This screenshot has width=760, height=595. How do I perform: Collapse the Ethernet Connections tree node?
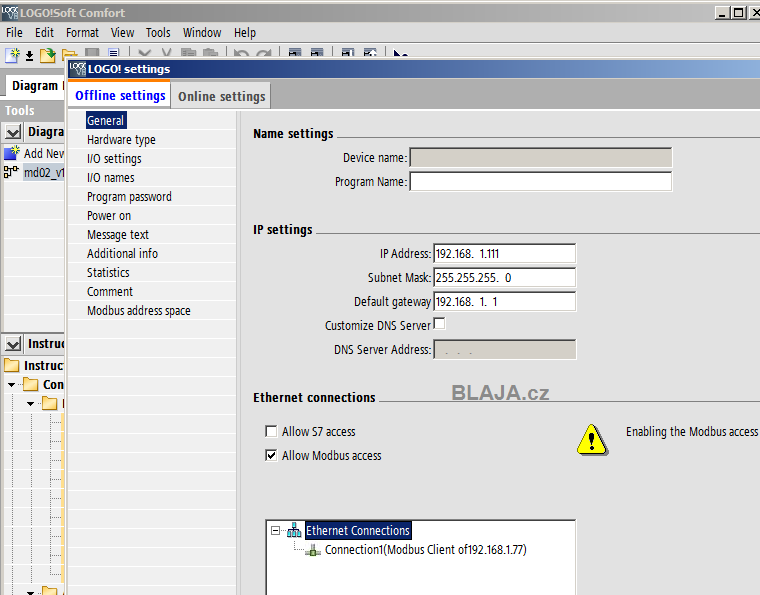coord(275,531)
